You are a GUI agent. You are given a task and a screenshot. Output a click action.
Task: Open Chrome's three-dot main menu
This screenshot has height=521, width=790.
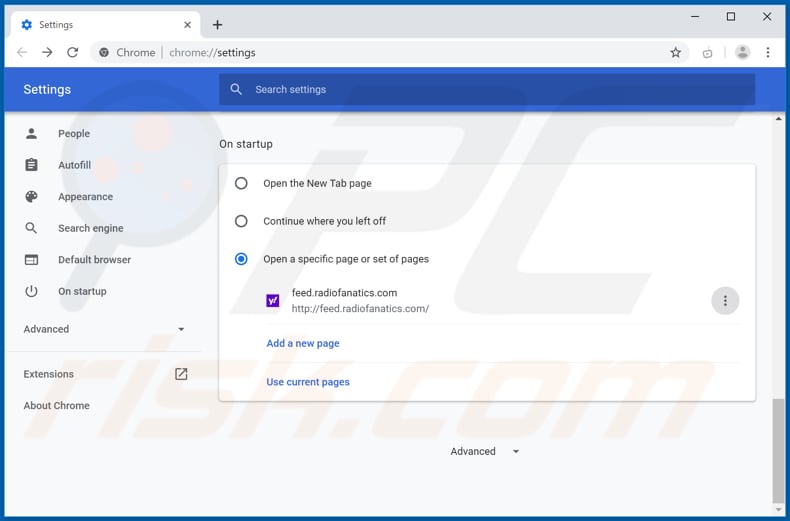coord(768,52)
